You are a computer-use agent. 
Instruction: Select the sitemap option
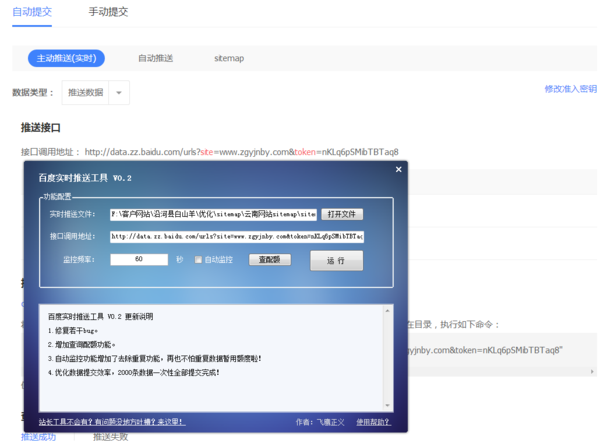229,58
